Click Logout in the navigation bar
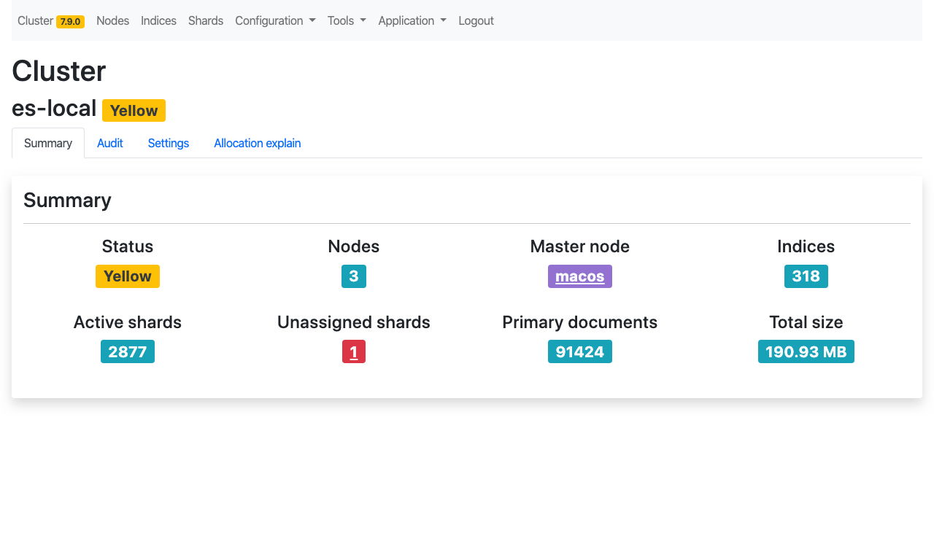The height and width of the screenshot is (560, 934). click(476, 21)
